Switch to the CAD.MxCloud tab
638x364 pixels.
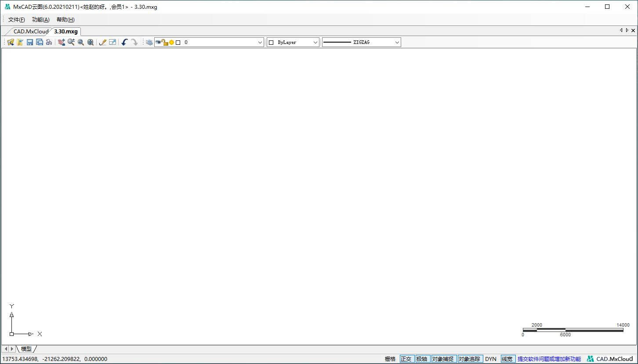click(31, 31)
